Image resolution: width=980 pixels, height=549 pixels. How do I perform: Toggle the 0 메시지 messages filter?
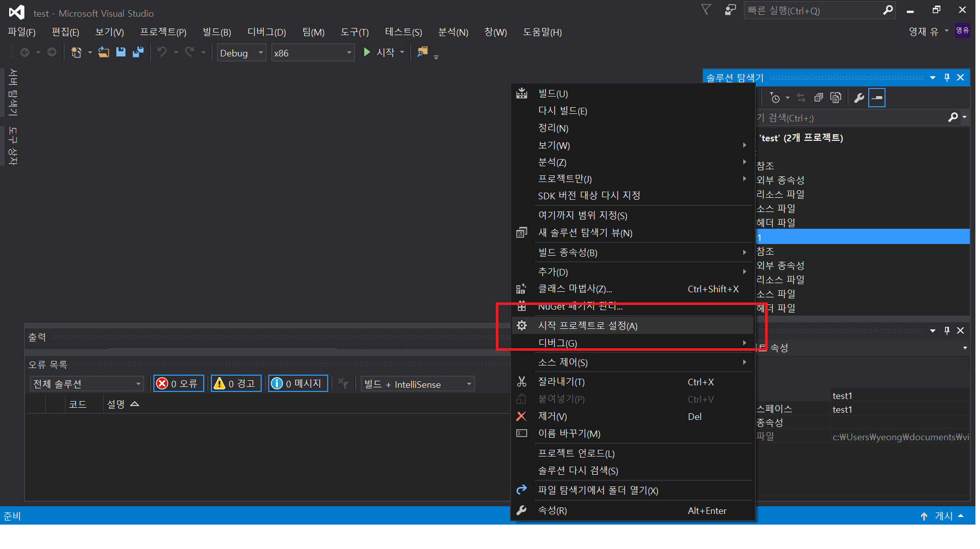coord(298,384)
